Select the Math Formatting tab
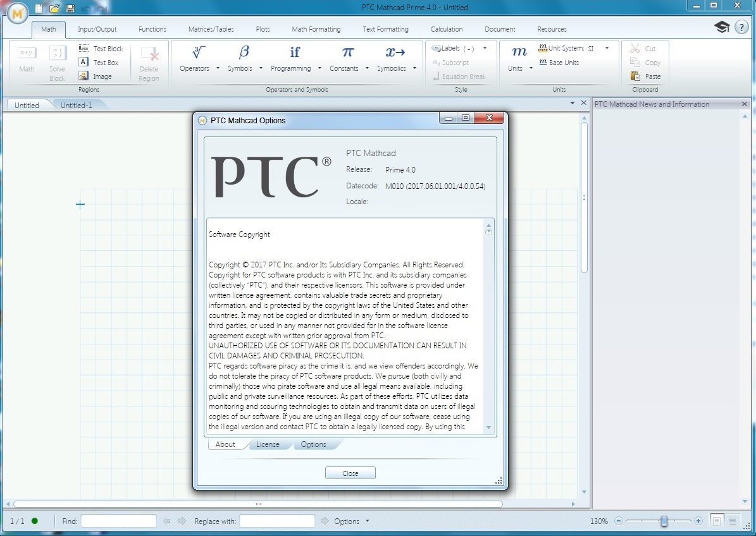The image size is (756, 536). 316,29
